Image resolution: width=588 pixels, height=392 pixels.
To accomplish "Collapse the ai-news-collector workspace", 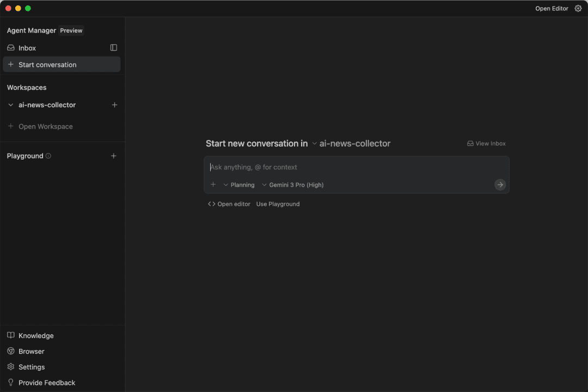I will [11, 105].
